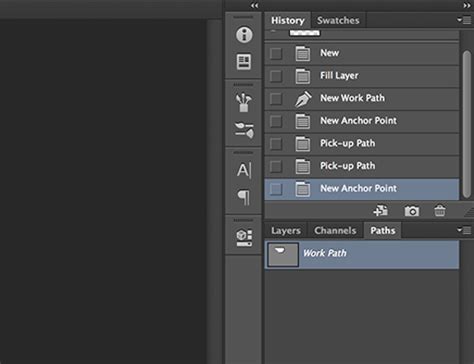The height and width of the screenshot is (364, 474).
Task: Collapse the main panel dock arrows
Action: click(x=467, y=5)
